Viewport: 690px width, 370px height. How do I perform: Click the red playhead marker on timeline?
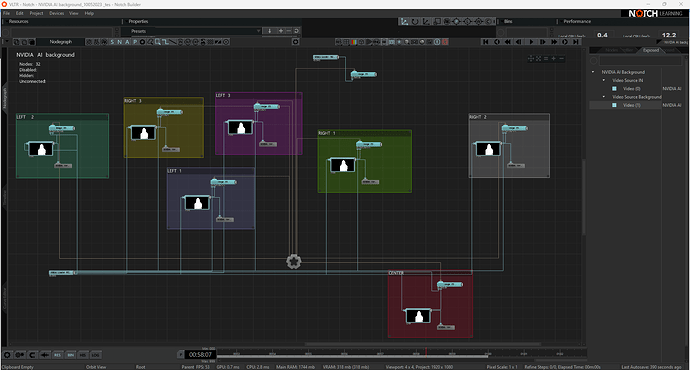point(426,352)
